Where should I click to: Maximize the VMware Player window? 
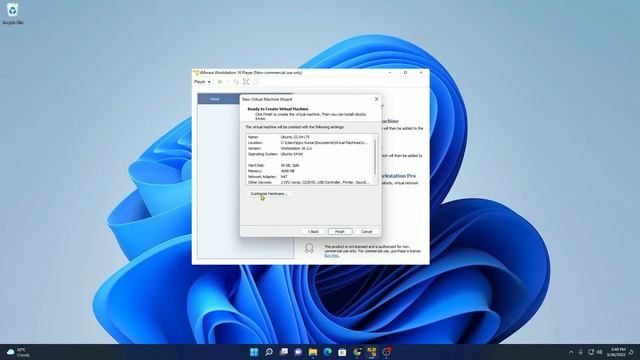click(x=405, y=73)
